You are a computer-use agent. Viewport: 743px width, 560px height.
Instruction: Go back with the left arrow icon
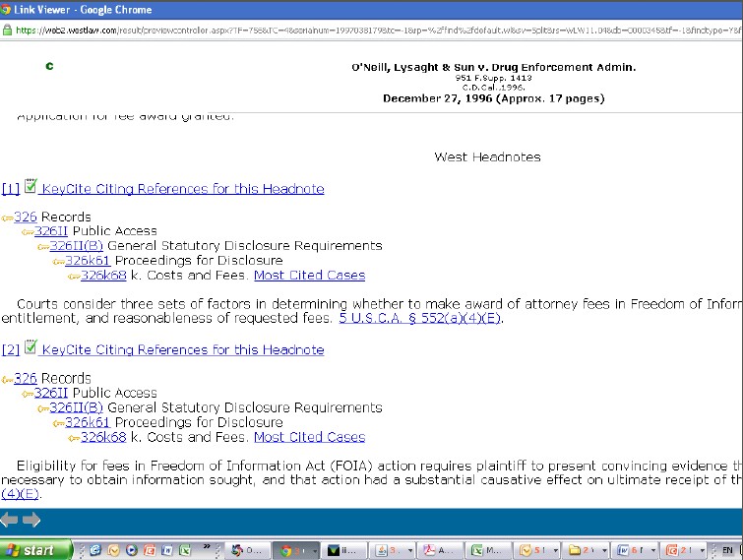[9, 521]
